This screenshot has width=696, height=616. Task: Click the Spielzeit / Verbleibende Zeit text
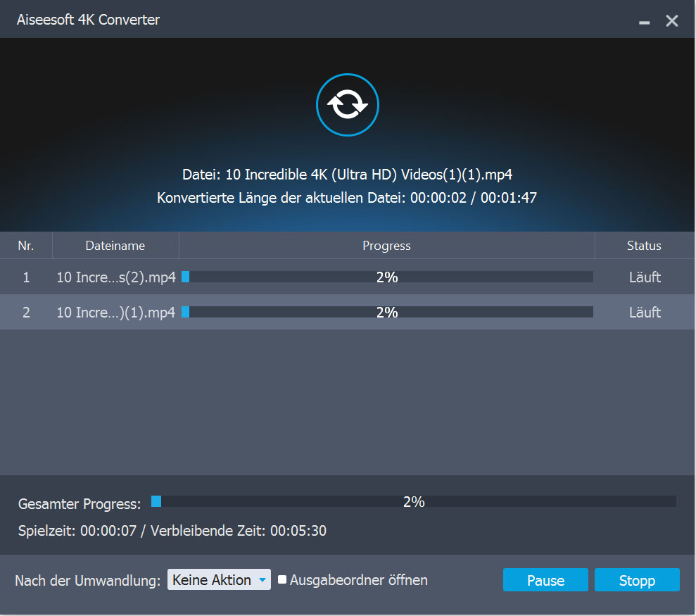pos(172,531)
